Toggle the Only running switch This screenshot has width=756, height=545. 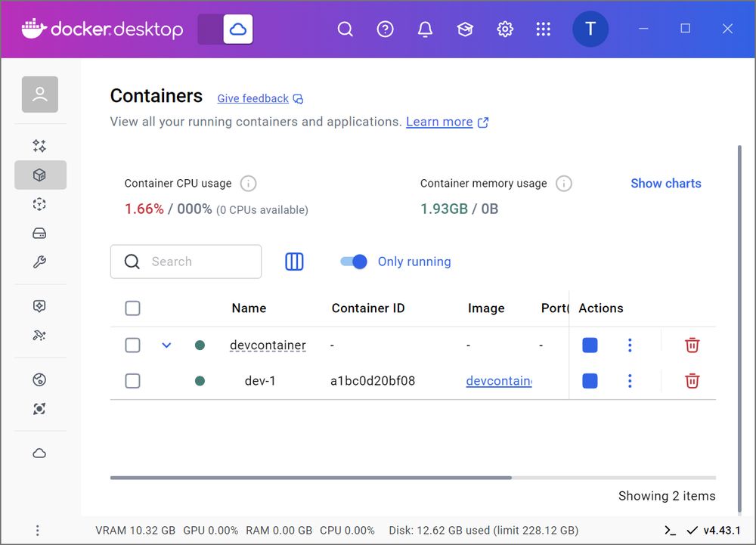(354, 262)
